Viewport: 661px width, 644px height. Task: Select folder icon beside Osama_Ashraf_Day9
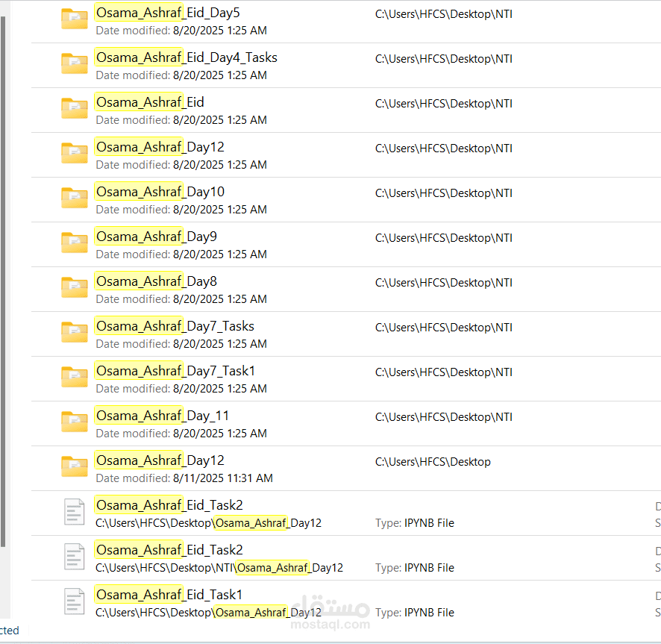pos(74,243)
